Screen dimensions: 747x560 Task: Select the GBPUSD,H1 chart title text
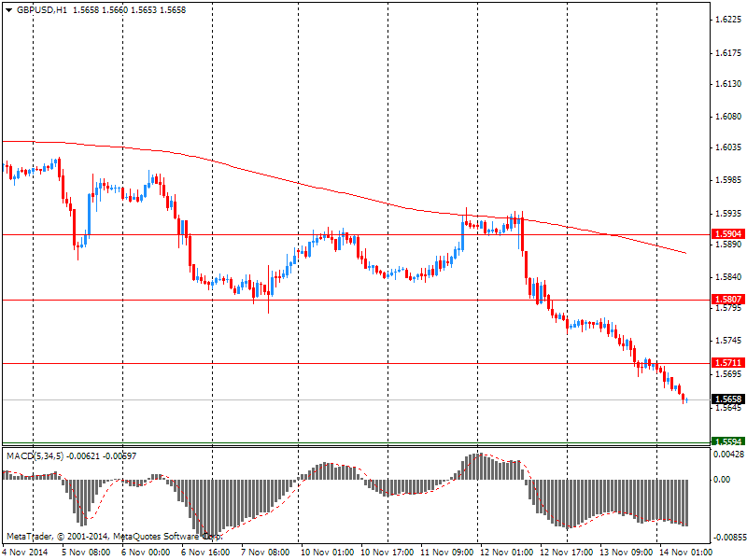pos(42,10)
